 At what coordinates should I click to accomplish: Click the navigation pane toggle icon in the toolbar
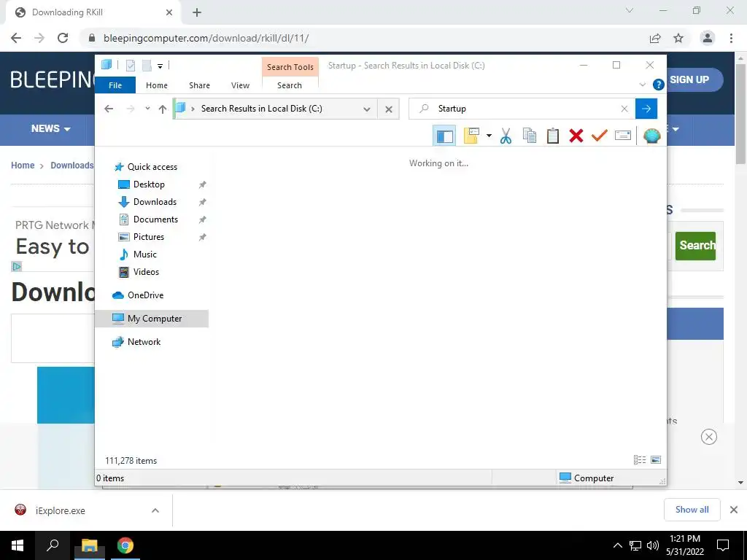[444, 136]
